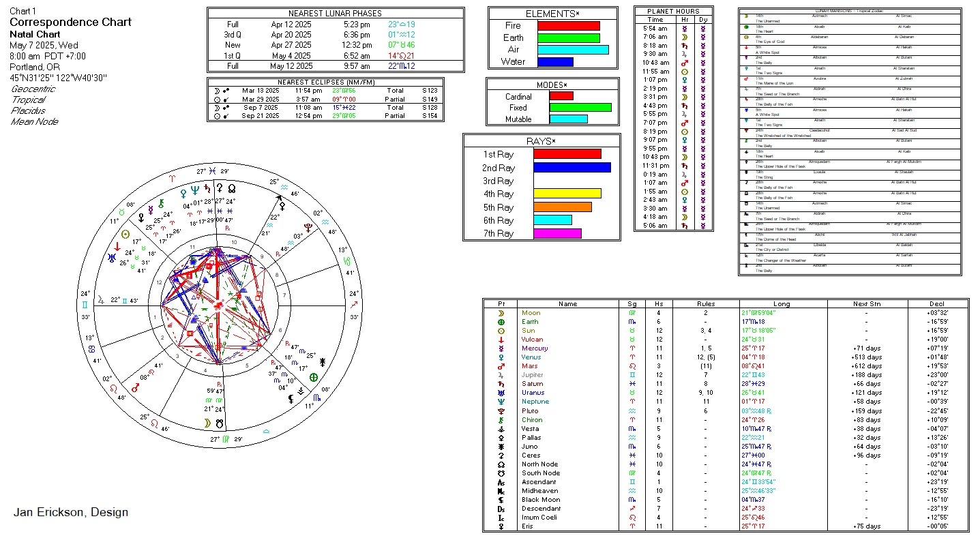Click the Long column header in the table
Image resolution: width=980 pixels, height=538 pixels.
pyautogui.click(x=782, y=304)
